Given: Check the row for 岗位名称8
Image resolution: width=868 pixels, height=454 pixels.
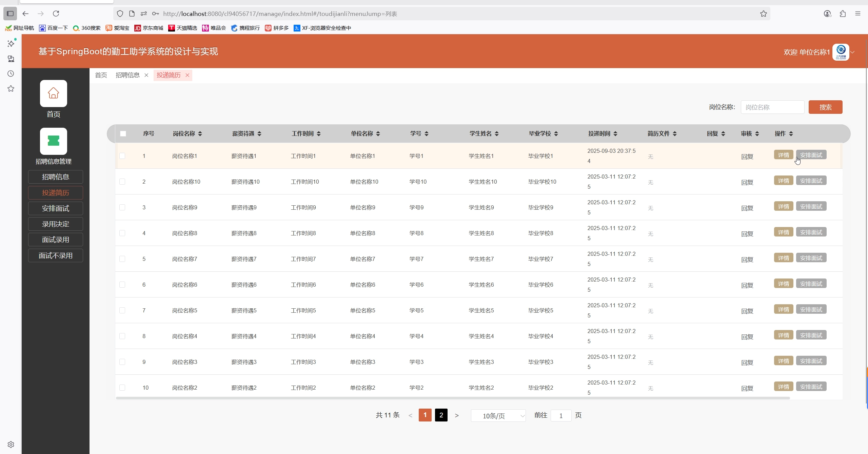Looking at the screenshot, I should 122,233.
